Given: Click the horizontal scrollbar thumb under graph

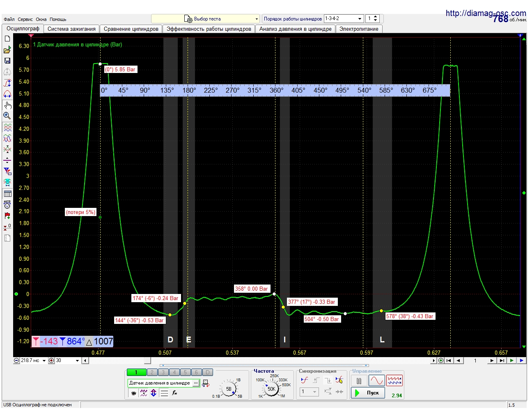Looking at the screenshot, I should 147,361.
